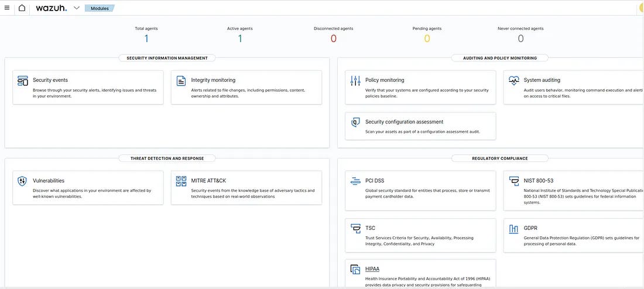Open the hamburger navigation menu
Image resolution: width=644 pixels, height=289 pixels.
(x=6, y=8)
